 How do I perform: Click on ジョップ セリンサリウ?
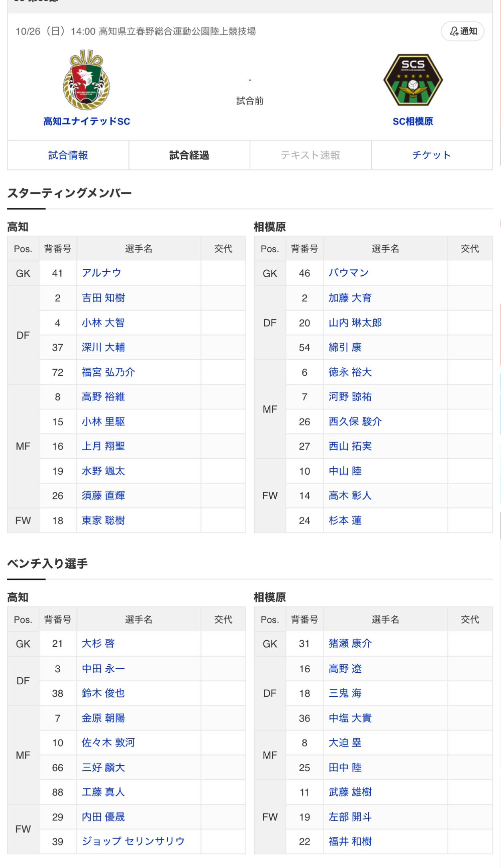pyautogui.click(x=133, y=841)
